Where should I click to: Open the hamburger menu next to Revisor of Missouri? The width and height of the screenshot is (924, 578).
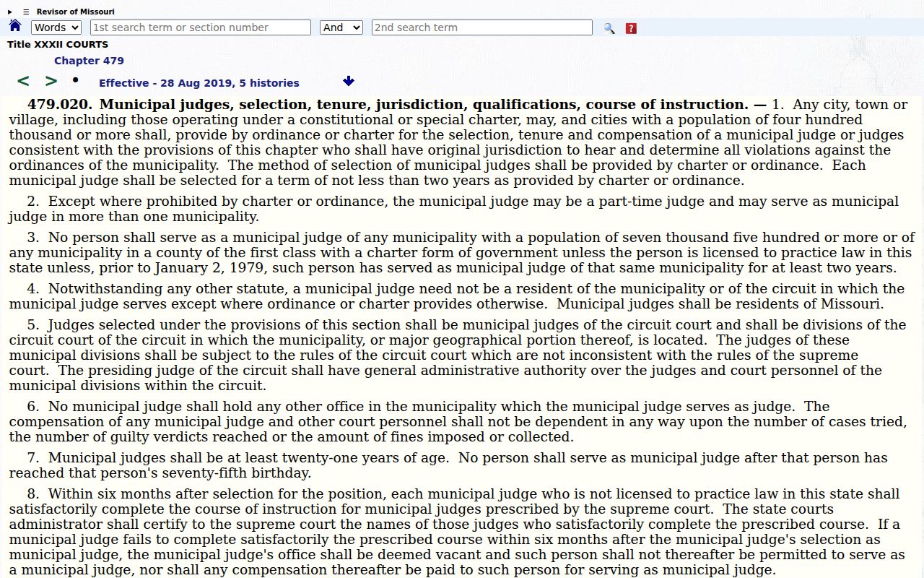26,12
